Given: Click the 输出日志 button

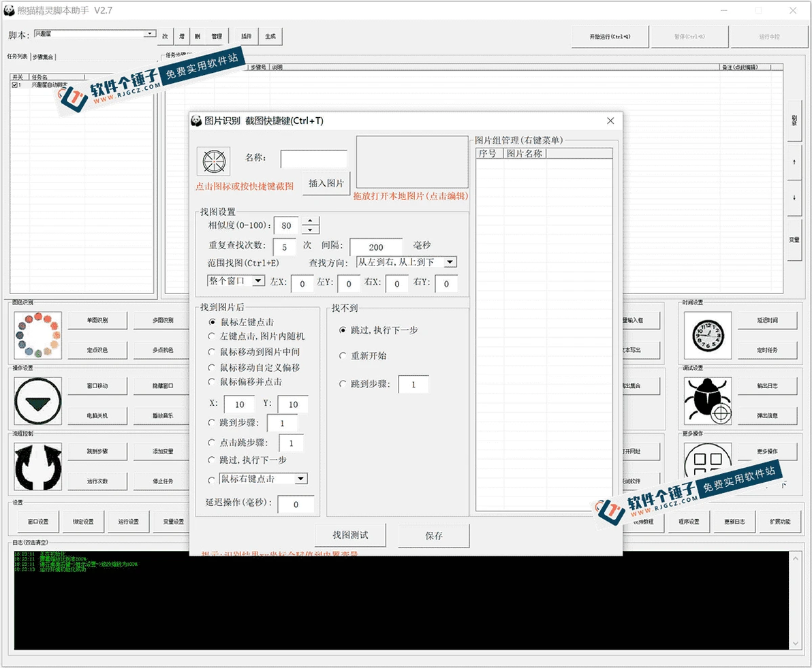Looking at the screenshot, I should pyautogui.click(x=768, y=386).
